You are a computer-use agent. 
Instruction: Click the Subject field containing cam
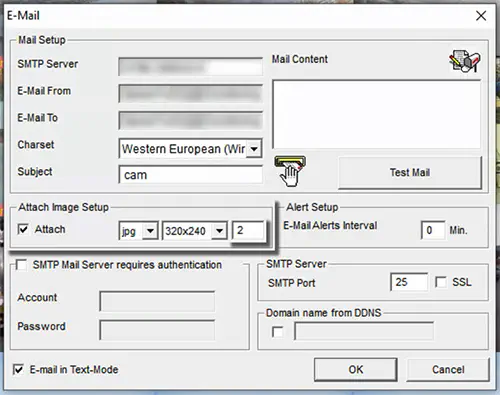pyautogui.click(x=190, y=175)
